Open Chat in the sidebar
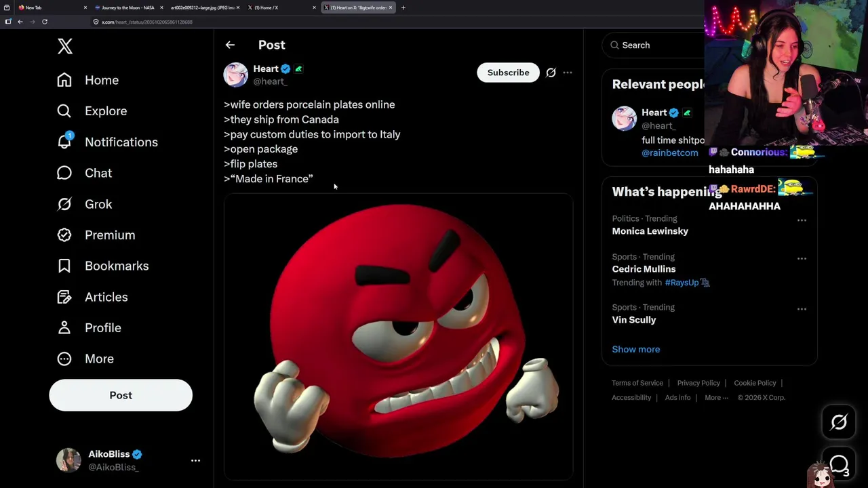 point(84,173)
